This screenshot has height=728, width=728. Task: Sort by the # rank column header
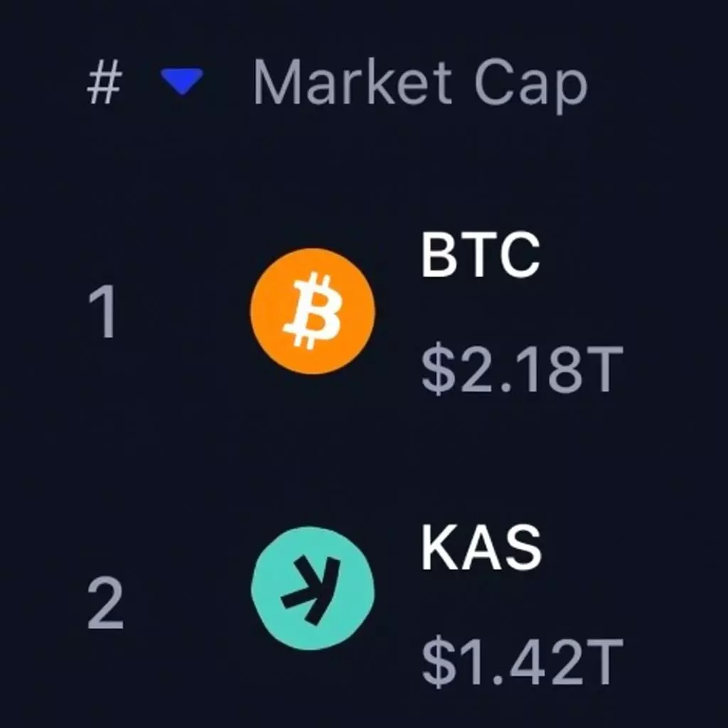104,84
